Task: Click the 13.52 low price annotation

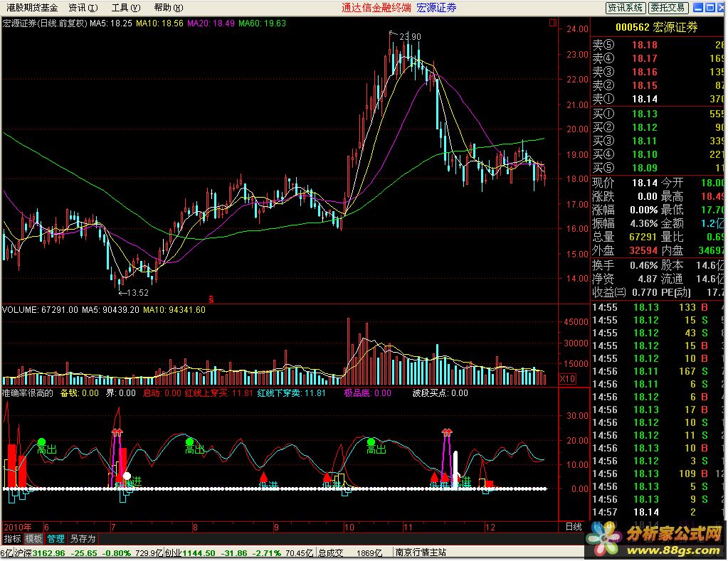Action: pyautogui.click(x=137, y=293)
